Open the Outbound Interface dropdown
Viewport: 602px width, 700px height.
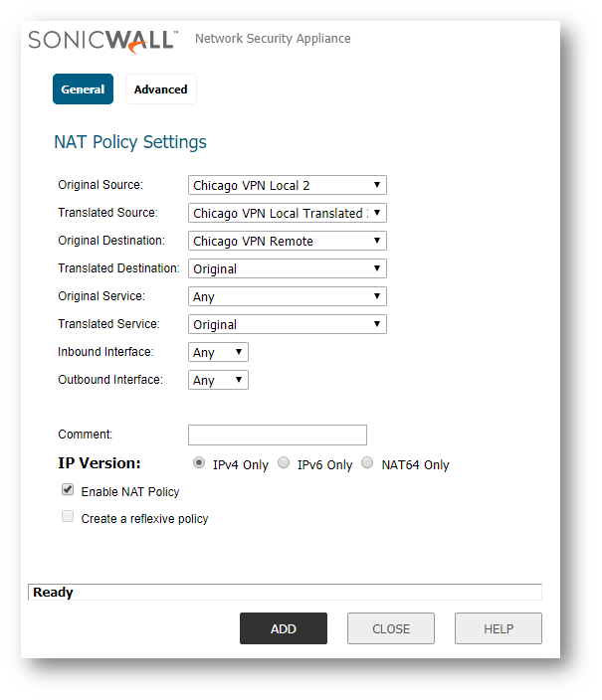coord(218,380)
